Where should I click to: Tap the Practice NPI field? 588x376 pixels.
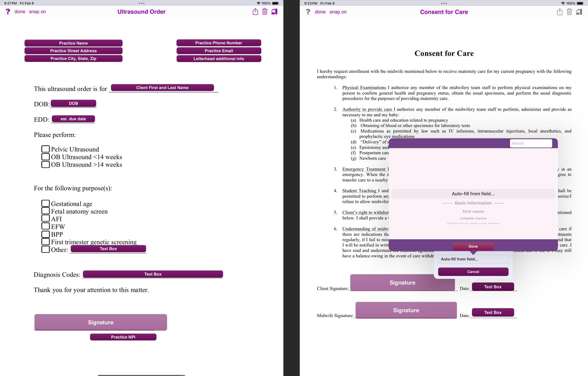pos(123,337)
